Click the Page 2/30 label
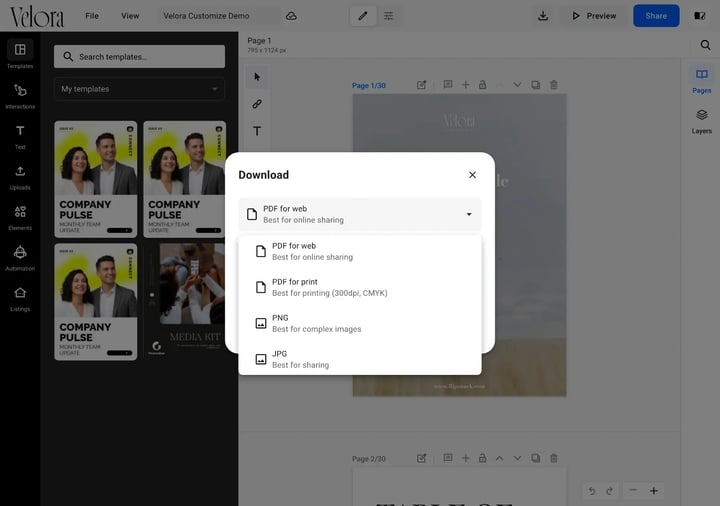 click(369, 459)
